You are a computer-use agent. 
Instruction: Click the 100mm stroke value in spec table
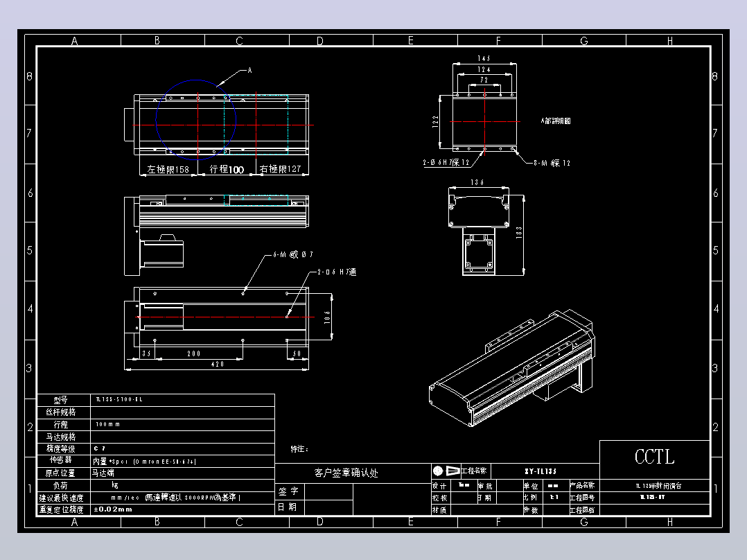(107, 424)
